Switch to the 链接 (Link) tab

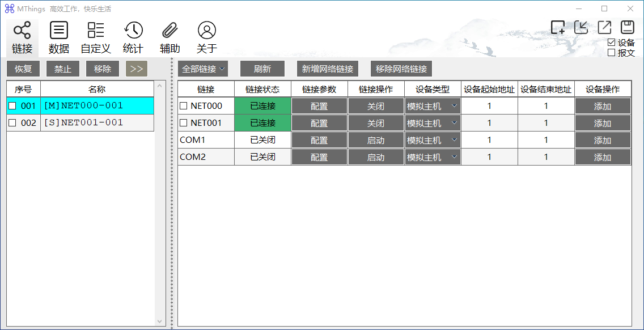[22, 38]
